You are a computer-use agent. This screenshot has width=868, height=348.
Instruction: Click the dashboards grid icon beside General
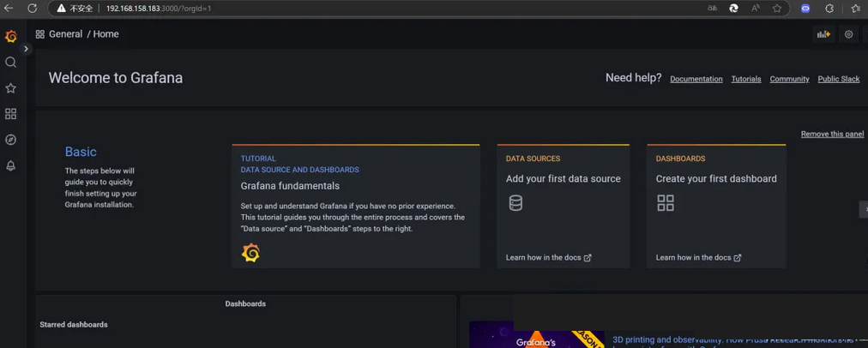[x=39, y=34]
